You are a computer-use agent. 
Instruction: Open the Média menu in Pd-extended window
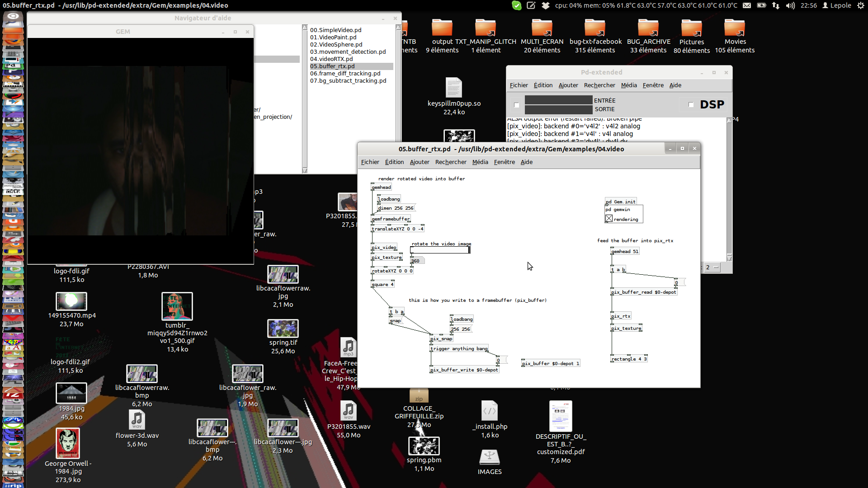click(x=628, y=85)
